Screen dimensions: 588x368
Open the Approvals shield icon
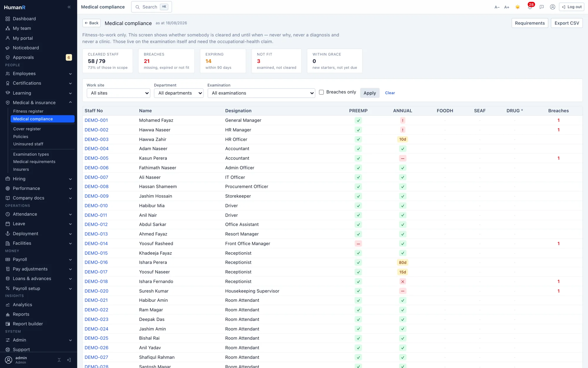point(8,57)
